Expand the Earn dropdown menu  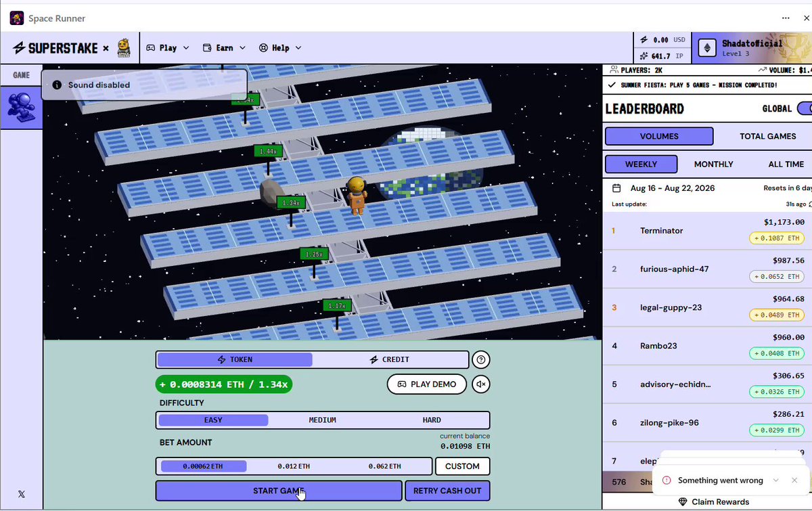[224, 48]
